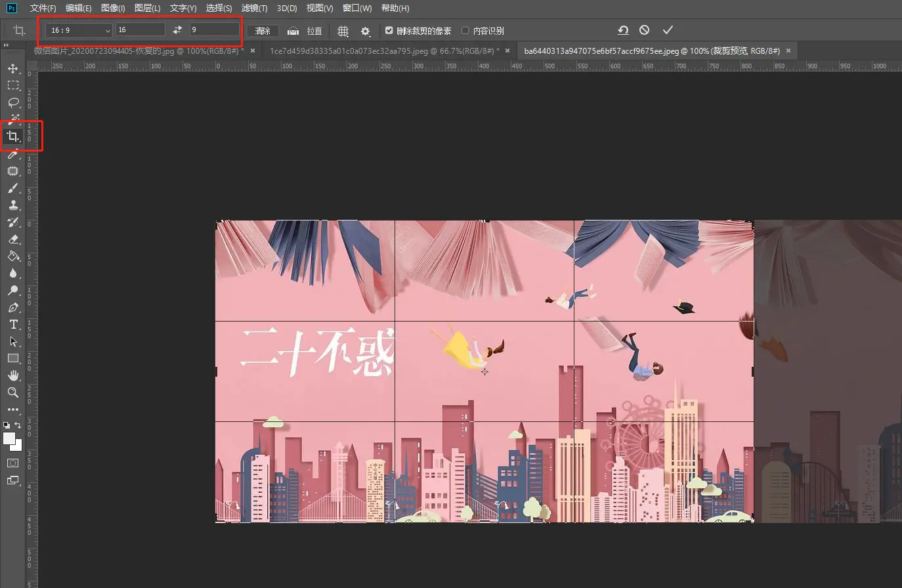This screenshot has height=588, width=902.
Task: Click the foreground color swatch
Action: point(9,438)
